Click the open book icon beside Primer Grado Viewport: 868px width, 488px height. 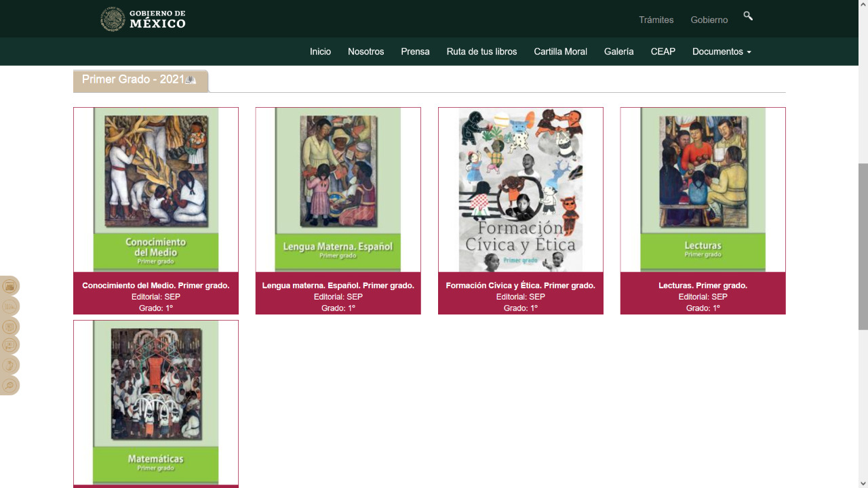(x=191, y=80)
